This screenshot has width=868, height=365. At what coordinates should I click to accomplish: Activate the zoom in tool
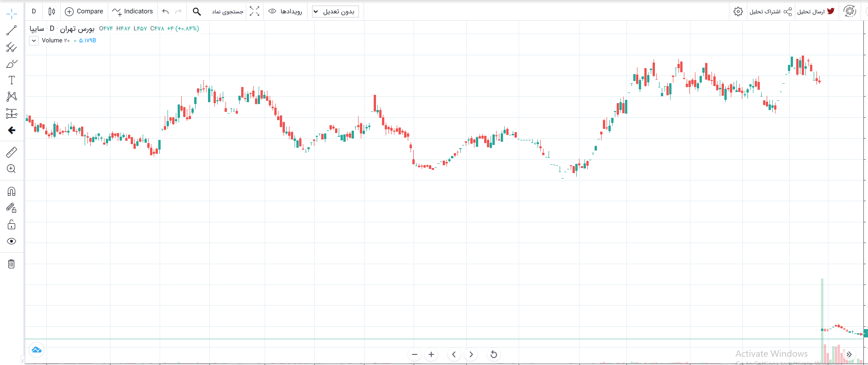tap(12, 169)
